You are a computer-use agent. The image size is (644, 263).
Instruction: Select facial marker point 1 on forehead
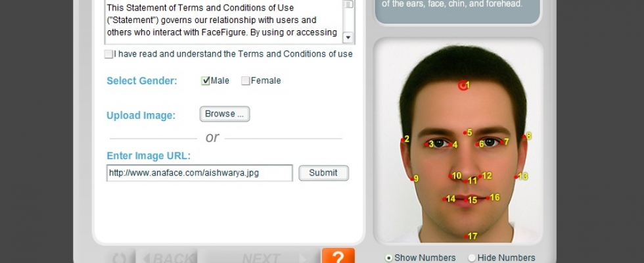(463, 85)
